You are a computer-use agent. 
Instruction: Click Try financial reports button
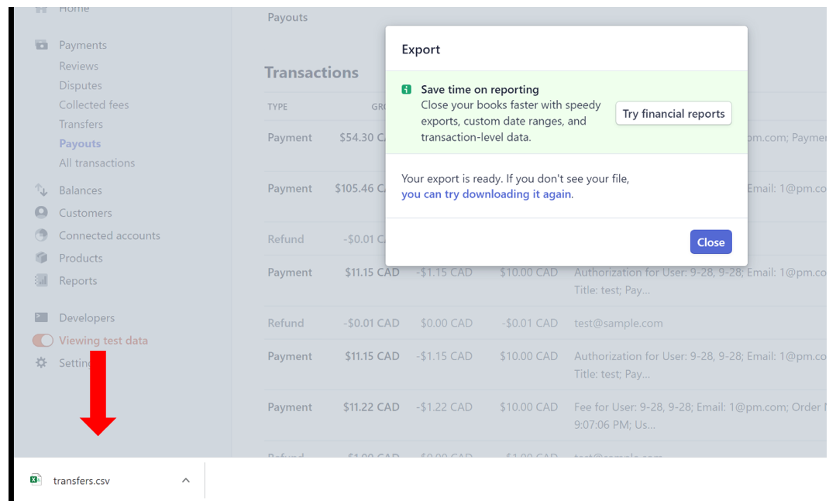[673, 114]
